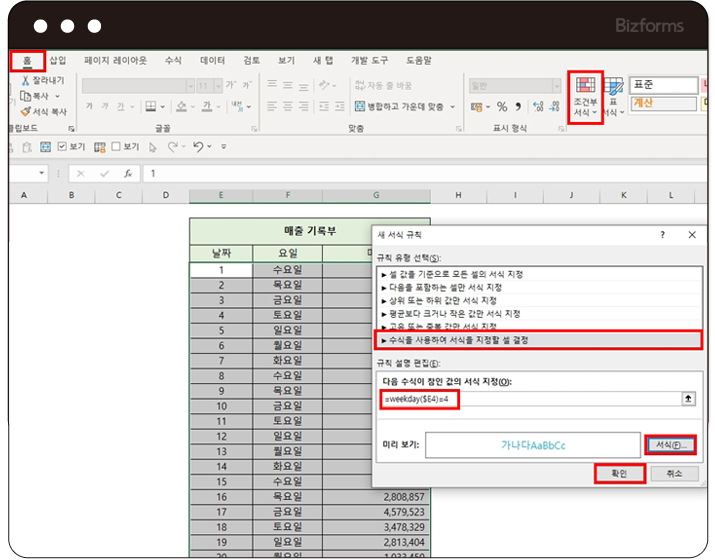Switch to the 삽입 ribbon tab
This screenshot has width=715, height=560.
coord(58,60)
